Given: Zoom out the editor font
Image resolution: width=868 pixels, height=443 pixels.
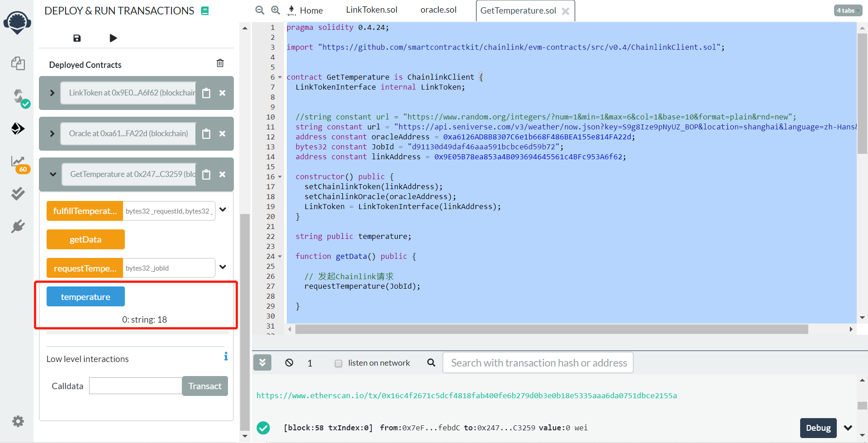Looking at the screenshot, I should (260, 10).
